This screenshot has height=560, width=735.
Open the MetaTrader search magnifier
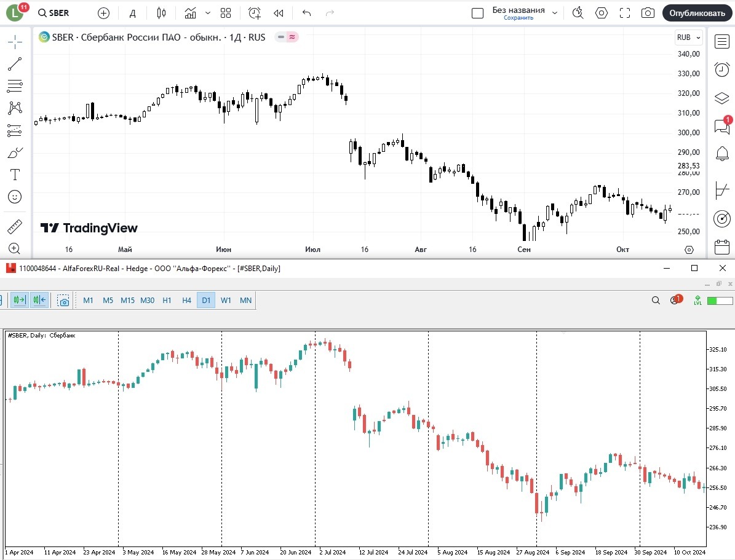pyautogui.click(x=656, y=301)
